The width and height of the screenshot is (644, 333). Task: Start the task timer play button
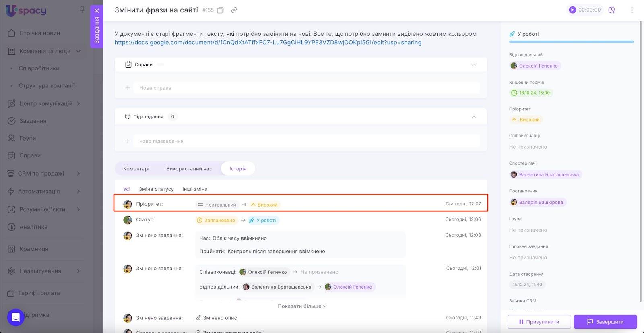click(x=572, y=10)
